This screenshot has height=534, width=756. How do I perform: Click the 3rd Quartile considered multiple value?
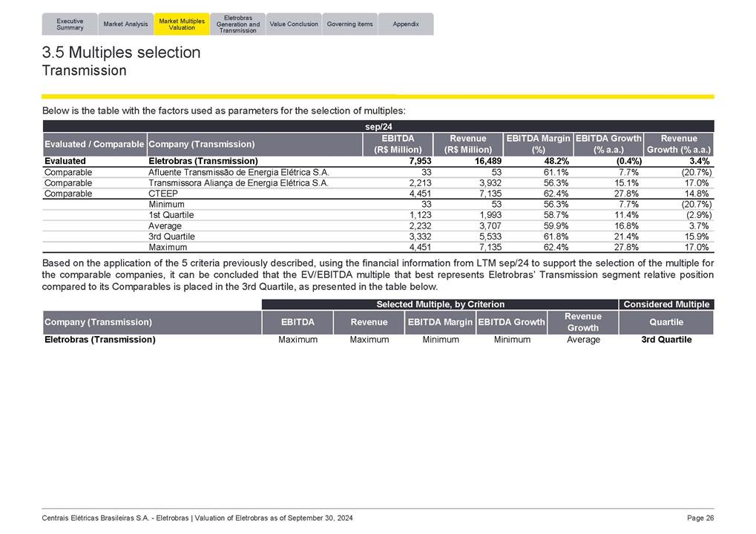[665, 340]
